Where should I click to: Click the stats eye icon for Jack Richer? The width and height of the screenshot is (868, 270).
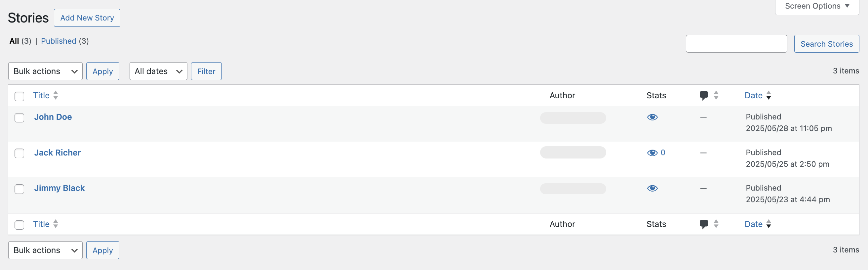(652, 153)
